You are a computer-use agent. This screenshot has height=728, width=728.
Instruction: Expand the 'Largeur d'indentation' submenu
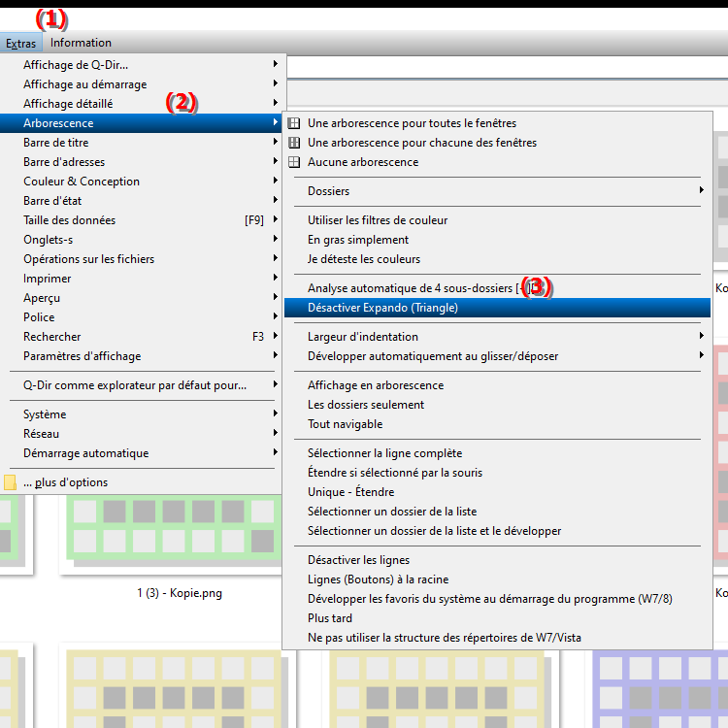[x=497, y=337]
